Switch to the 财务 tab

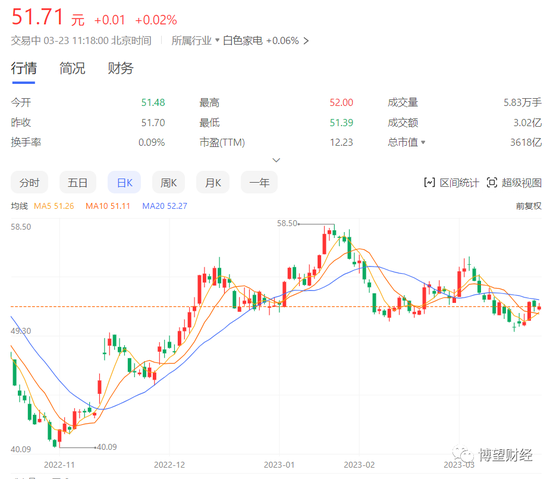coord(120,68)
